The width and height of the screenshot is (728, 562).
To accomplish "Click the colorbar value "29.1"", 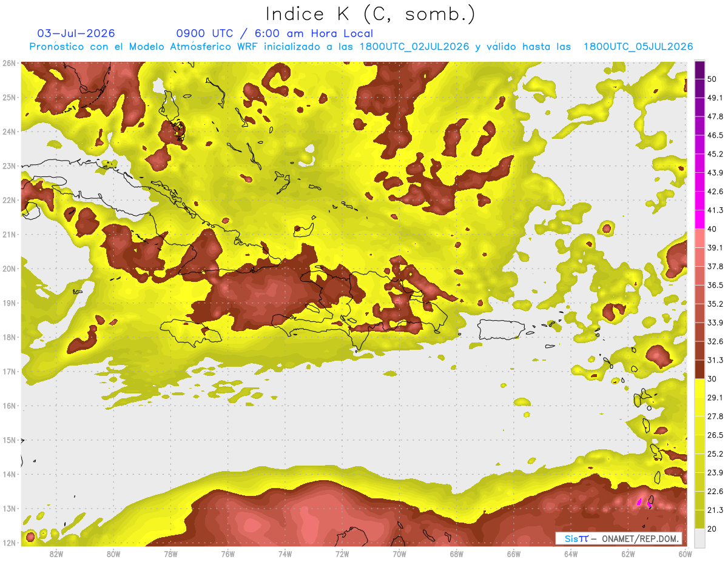I will click(715, 397).
